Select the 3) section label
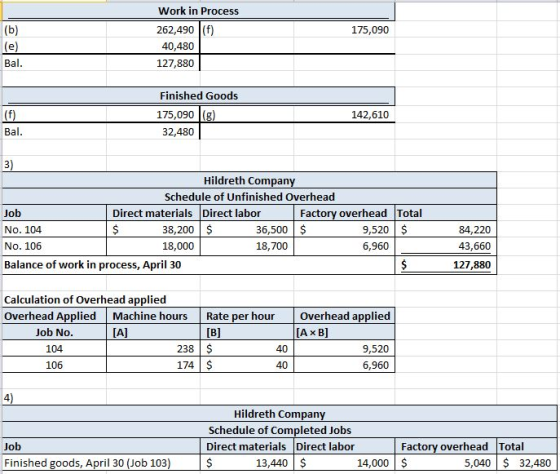The height and width of the screenshot is (474, 560). coord(9,164)
